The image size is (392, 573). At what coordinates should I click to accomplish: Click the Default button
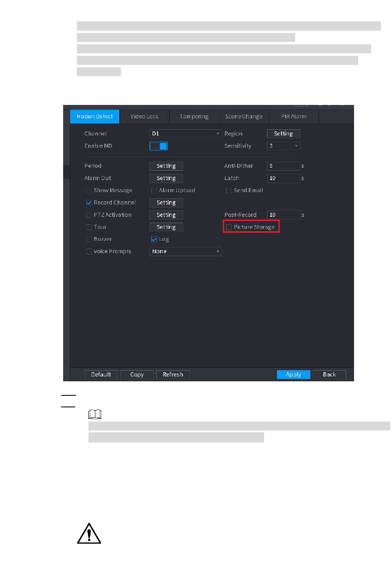[101, 374]
